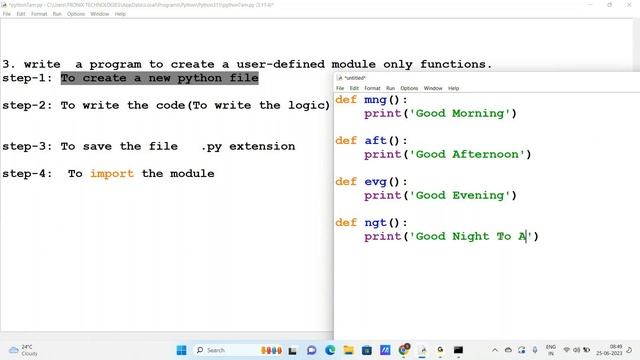This screenshot has width=640, height=360.
Task: Open the Wi-Fi network tray icon
Action: coord(566,350)
